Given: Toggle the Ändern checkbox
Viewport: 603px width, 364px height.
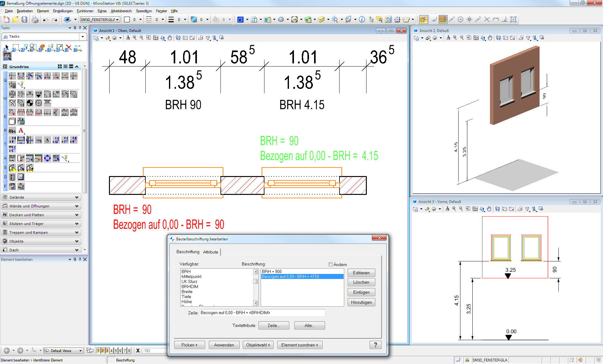Looking at the screenshot, I should coord(330,265).
